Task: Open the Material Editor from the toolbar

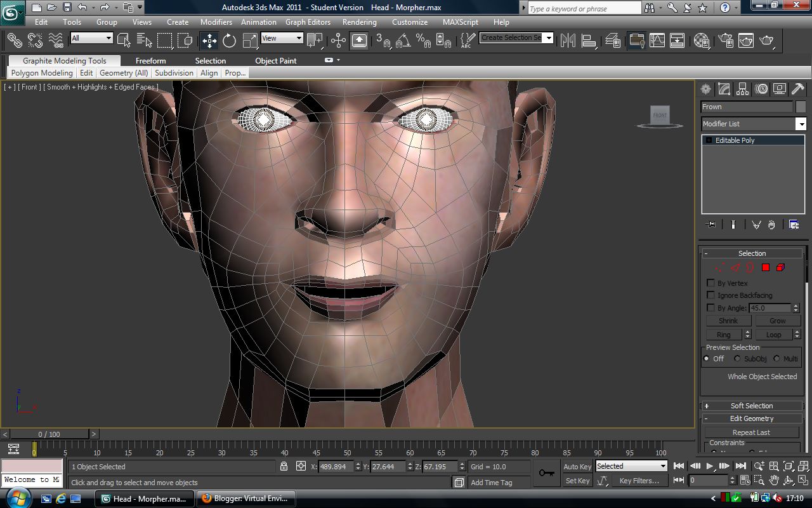Action: [x=701, y=41]
